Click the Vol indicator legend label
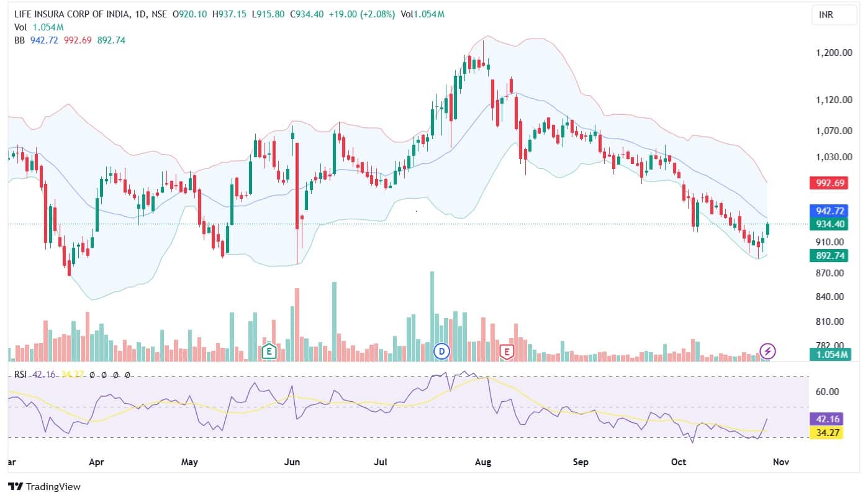The image size is (868, 500). (20, 27)
